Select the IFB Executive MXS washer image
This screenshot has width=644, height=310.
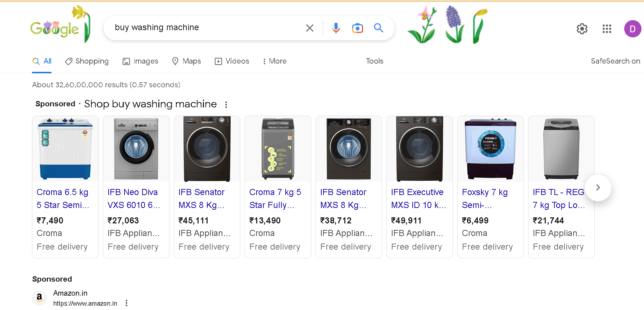[419, 149]
